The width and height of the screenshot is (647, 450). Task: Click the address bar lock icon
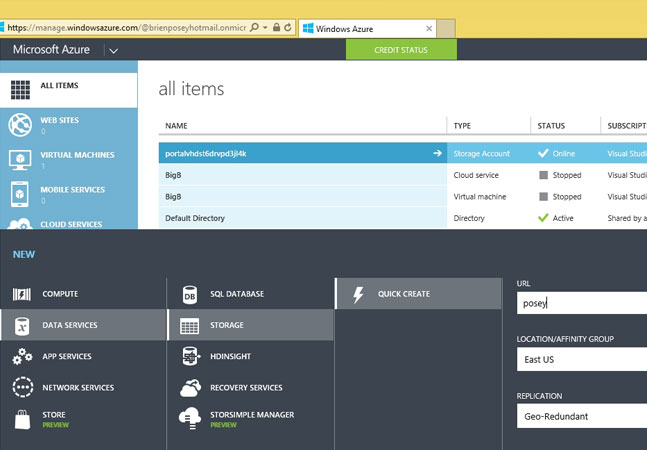point(276,27)
